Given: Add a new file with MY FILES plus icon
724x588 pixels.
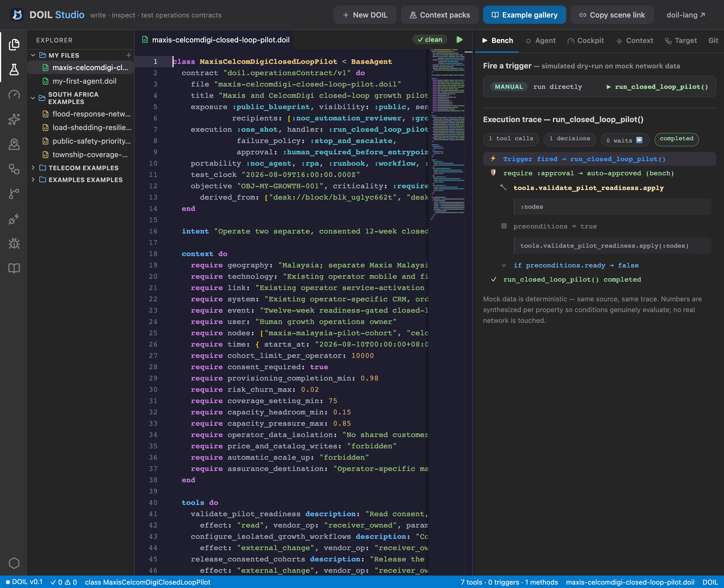Looking at the screenshot, I should click(128, 55).
